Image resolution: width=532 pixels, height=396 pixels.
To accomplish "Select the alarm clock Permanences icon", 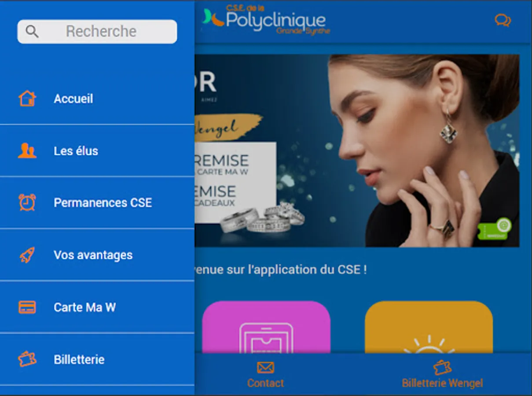I will [x=27, y=202].
